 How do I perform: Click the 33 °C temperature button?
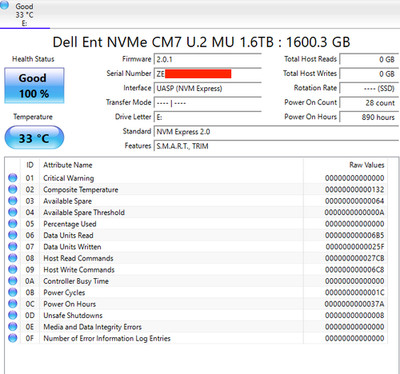click(34, 138)
